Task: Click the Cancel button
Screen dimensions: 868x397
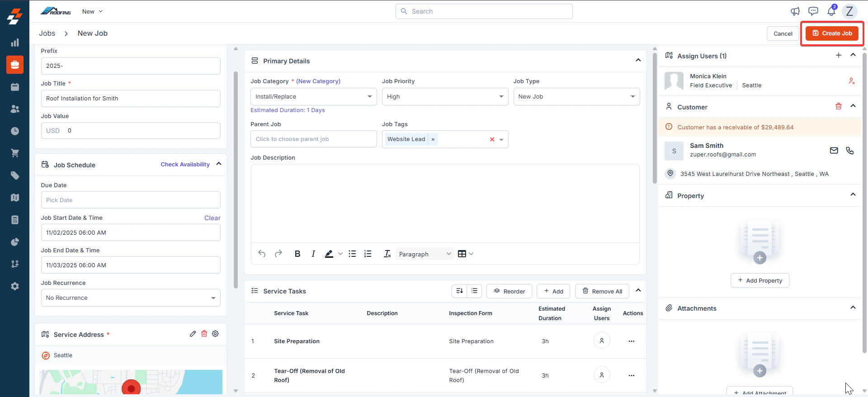Action: click(x=783, y=33)
